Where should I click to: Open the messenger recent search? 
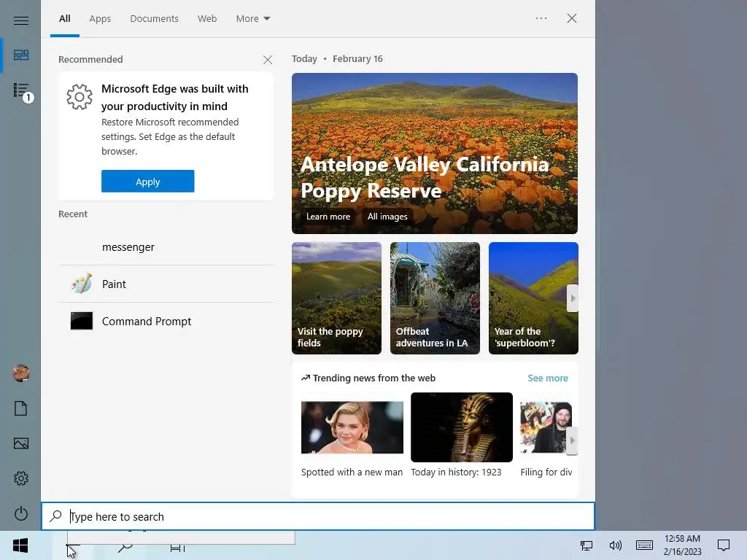coord(166,246)
